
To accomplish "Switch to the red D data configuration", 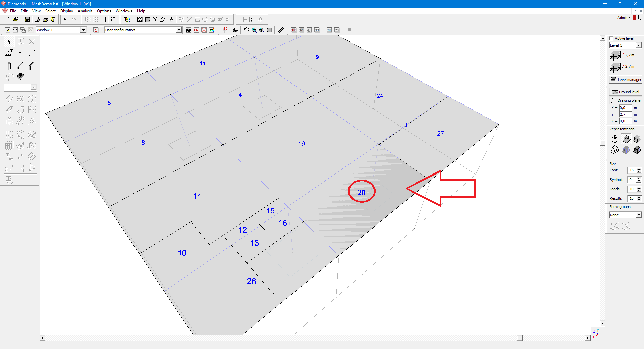I will coord(293,30).
